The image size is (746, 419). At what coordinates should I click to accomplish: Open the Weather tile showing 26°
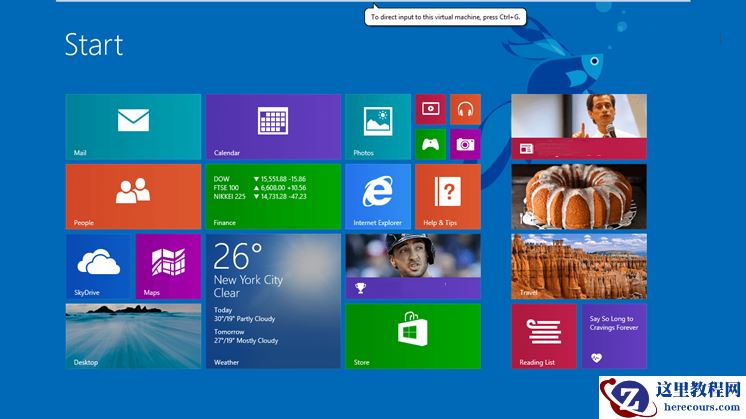coord(273,301)
